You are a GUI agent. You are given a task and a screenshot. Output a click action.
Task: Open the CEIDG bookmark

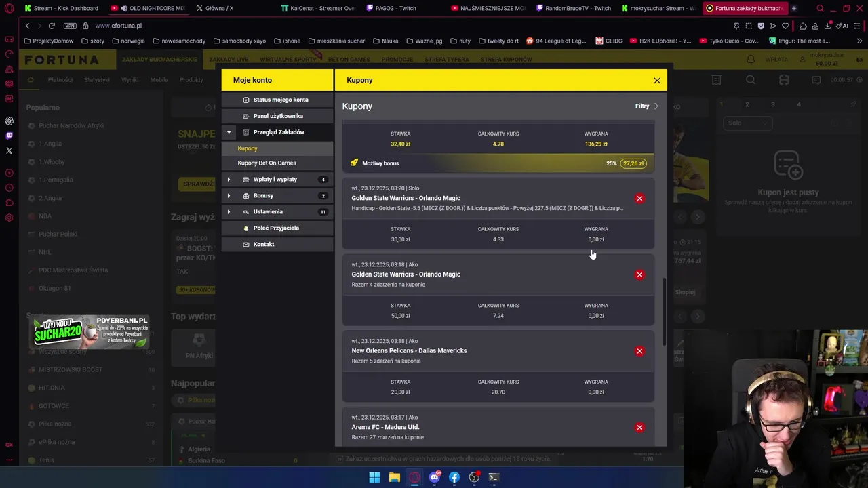tap(609, 41)
